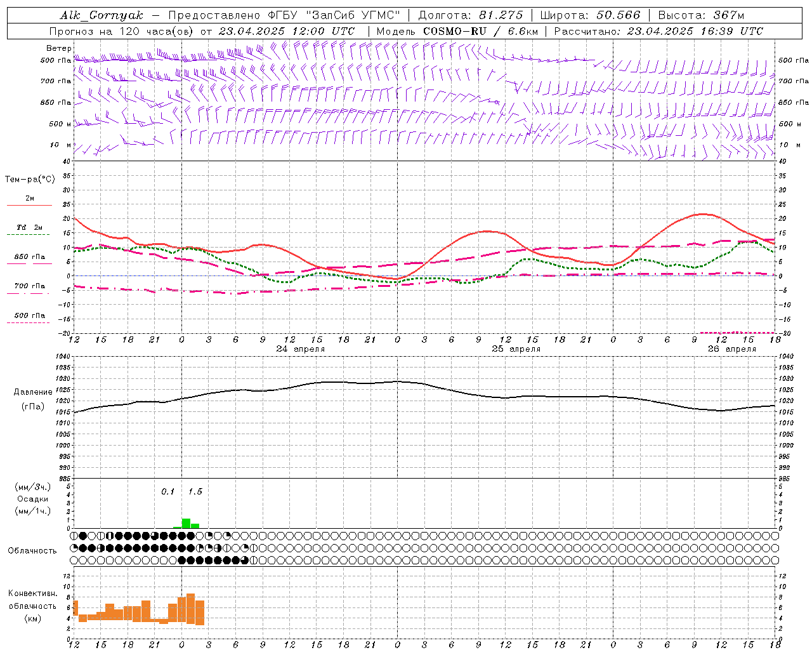Click the left 1040 pressure axis value
The height and width of the screenshot is (650, 812).
63,357
